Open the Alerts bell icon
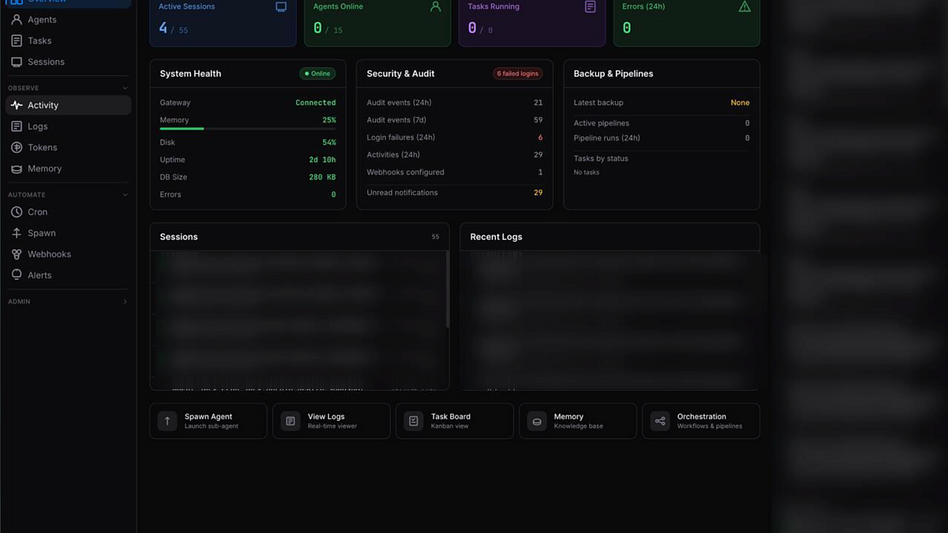Viewport: 948px width, 533px height. point(16,275)
